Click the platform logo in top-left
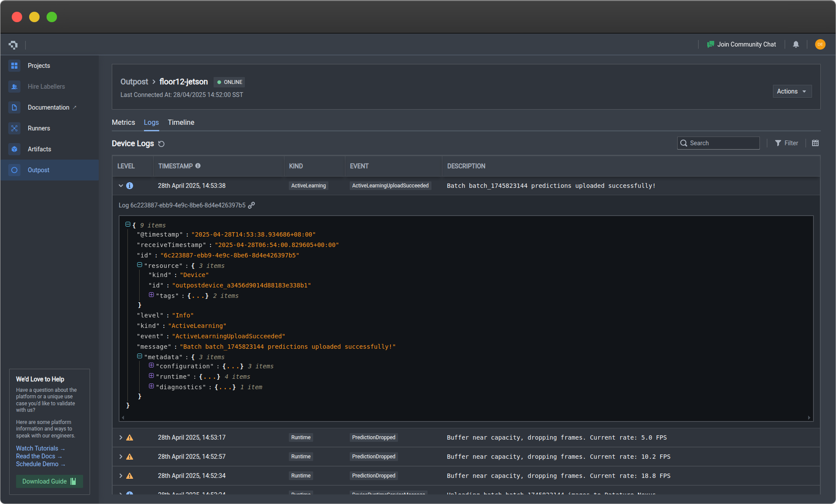The height and width of the screenshot is (504, 836). pyautogui.click(x=13, y=45)
